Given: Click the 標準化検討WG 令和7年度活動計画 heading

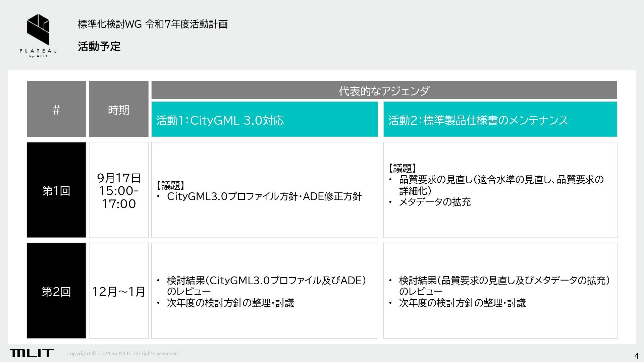Looking at the screenshot, I should pyautogui.click(x=153, y=24).
